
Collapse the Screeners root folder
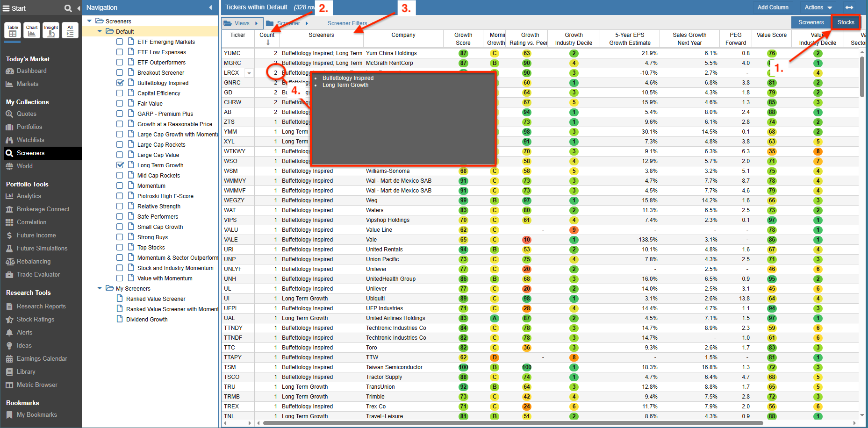(89, 21)
